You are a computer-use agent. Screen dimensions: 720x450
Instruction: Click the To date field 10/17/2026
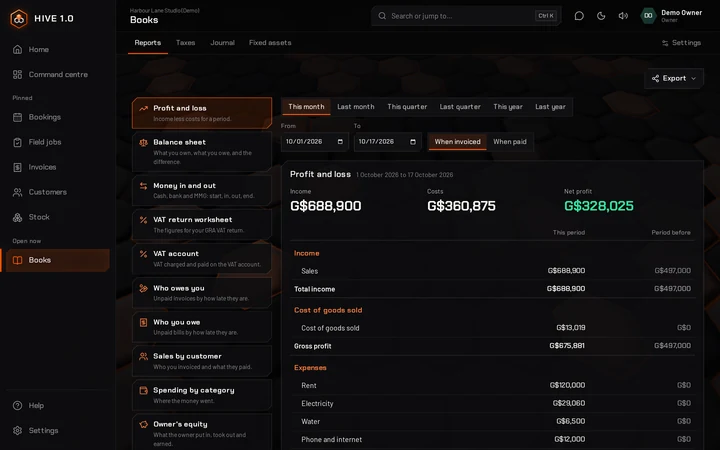(x=388, y=142)
